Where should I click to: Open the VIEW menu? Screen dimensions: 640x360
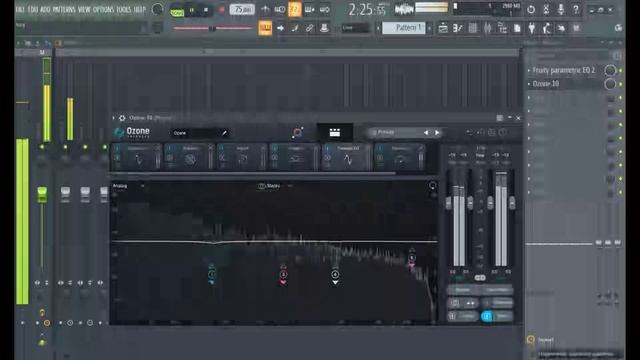[84, 9]
